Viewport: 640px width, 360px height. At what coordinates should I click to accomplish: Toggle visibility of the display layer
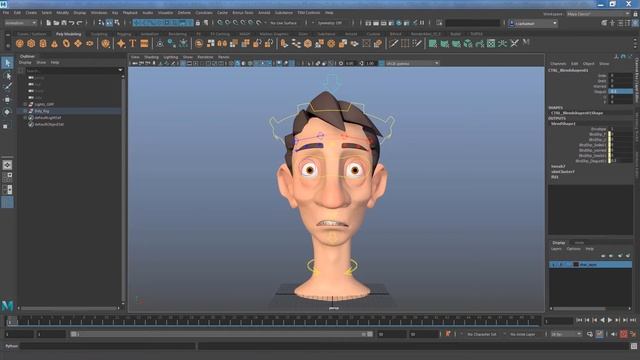click(x=553, y=264)
